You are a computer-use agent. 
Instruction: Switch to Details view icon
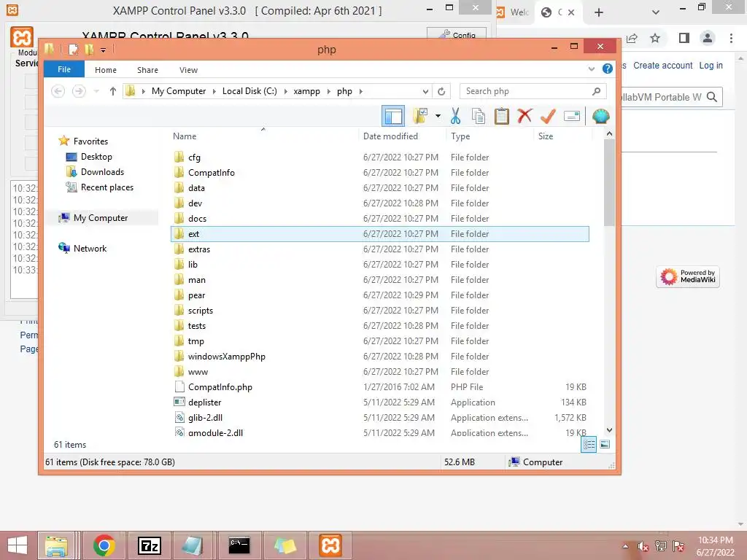(x=589, y=445)
